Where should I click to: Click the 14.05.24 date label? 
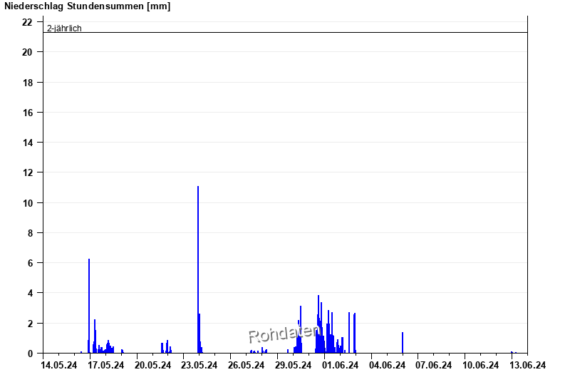59,366
